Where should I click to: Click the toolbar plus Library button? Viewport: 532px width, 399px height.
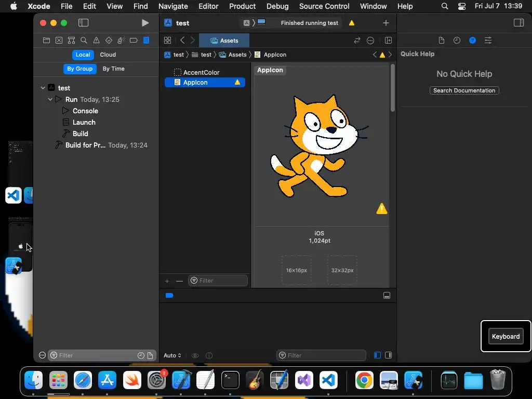tap(386, 23)
